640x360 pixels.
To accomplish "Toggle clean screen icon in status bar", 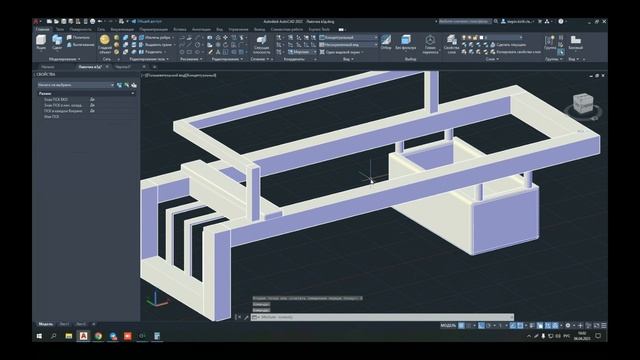I will pos(596,325).
